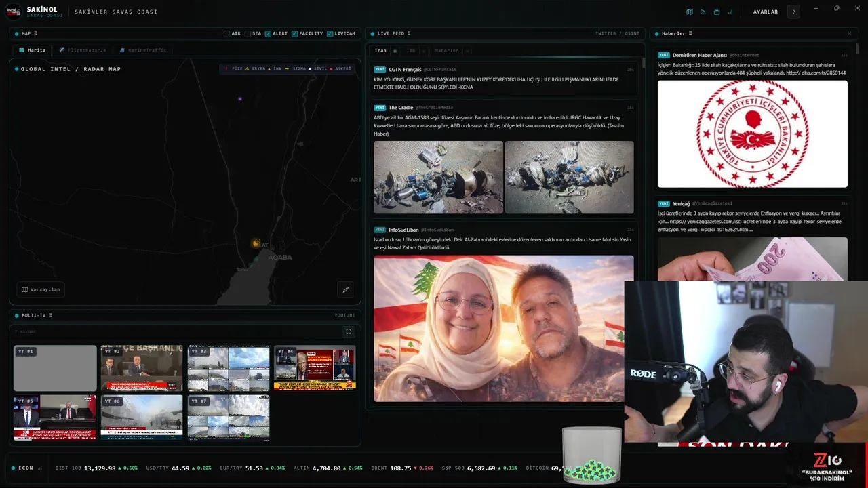Click the Varsayılan map style button
The height and width of the screenshot is (488, 868).
(41, 289)
